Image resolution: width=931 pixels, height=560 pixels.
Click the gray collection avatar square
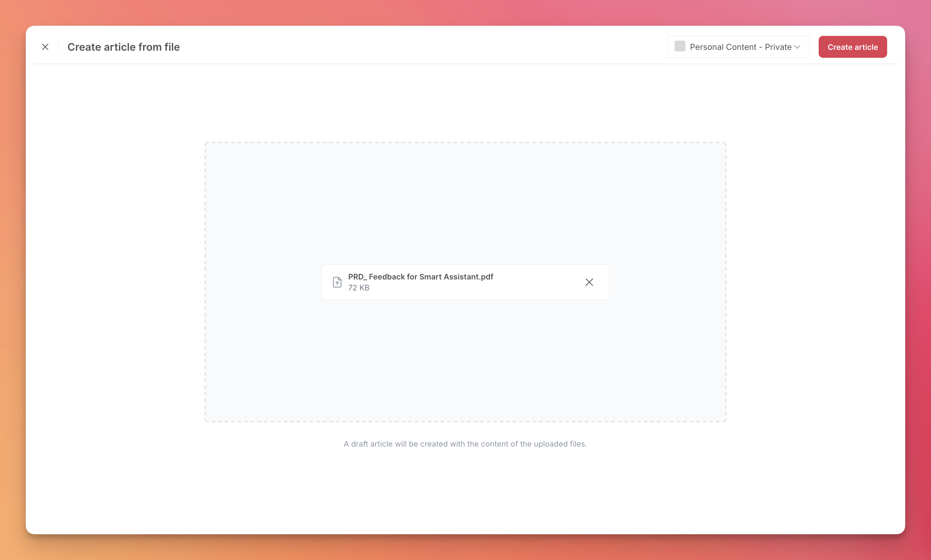tap(680, 46)
